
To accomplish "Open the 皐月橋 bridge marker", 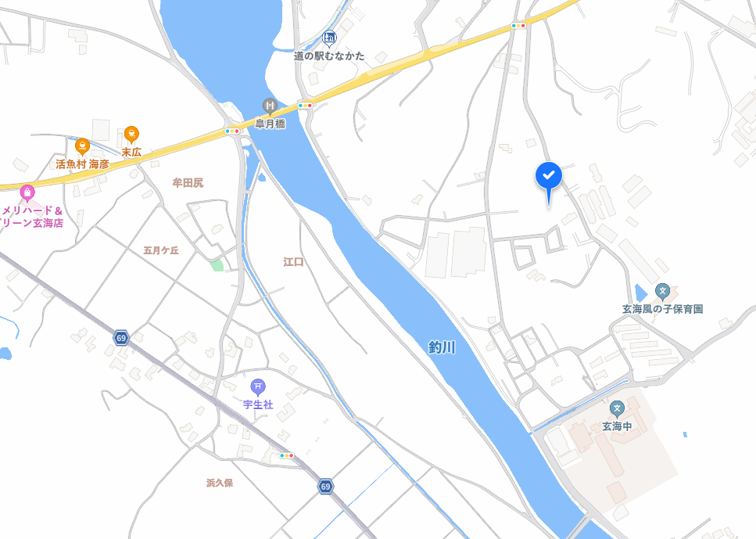I will [270, 106].
